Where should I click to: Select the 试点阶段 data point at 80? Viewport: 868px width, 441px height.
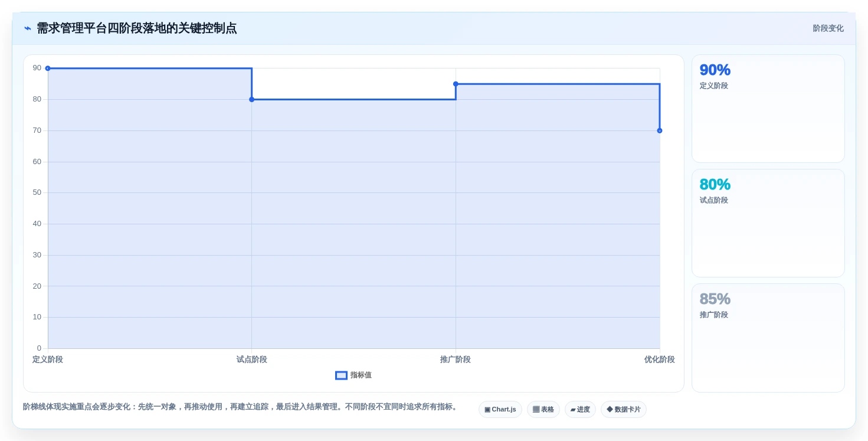[252, 99]
